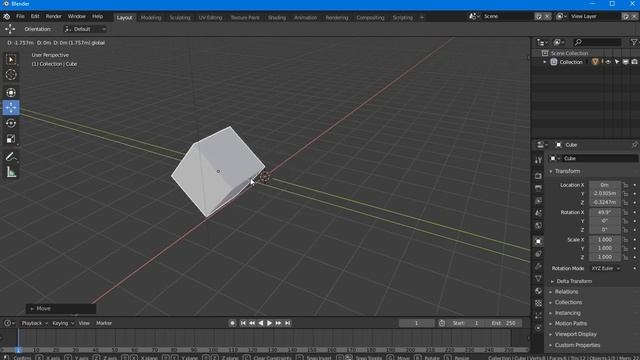
Task: Jump to timeline start frame
Action: point(243,323)
